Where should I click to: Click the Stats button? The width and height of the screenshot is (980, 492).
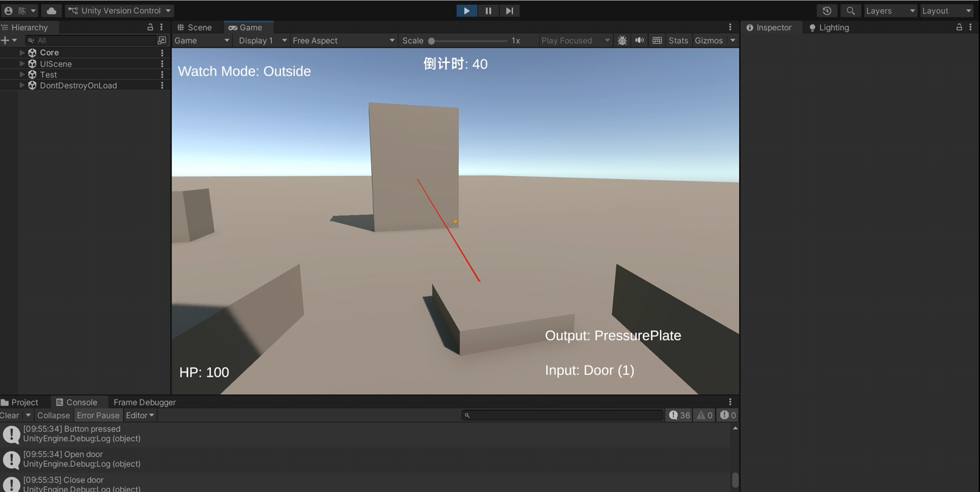(678, 40)
